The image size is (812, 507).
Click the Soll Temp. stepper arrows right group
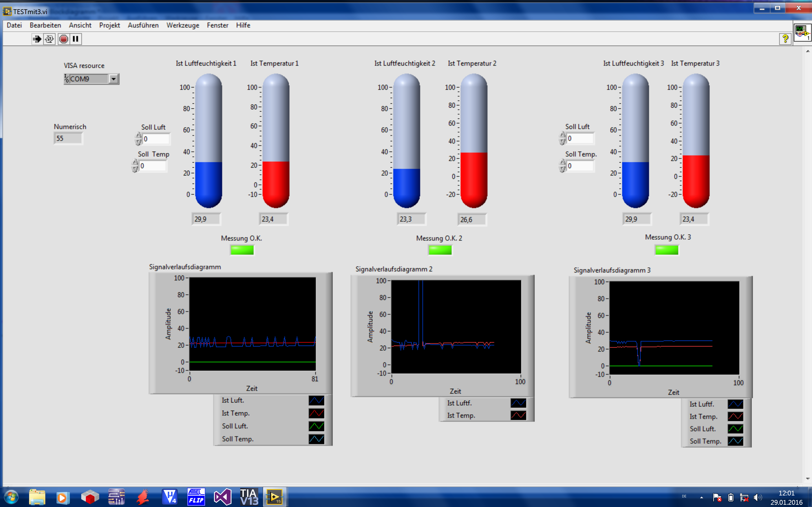pos(562,166)
